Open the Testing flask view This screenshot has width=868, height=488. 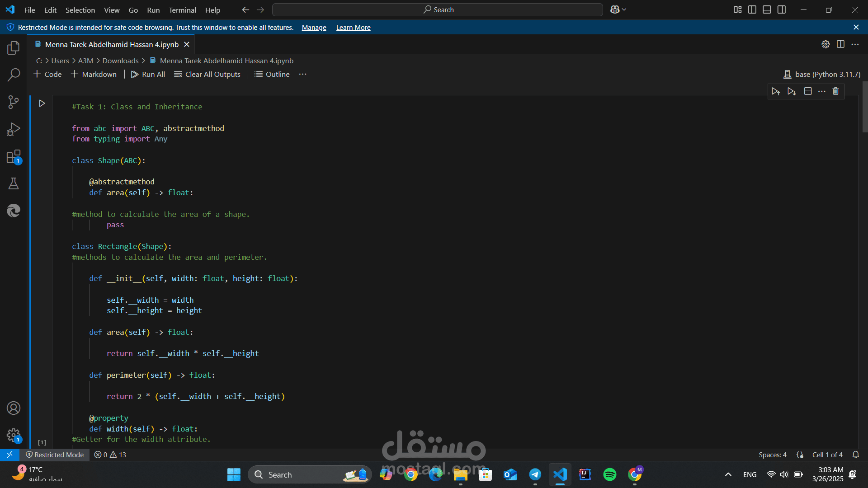[x=13, y=183]
